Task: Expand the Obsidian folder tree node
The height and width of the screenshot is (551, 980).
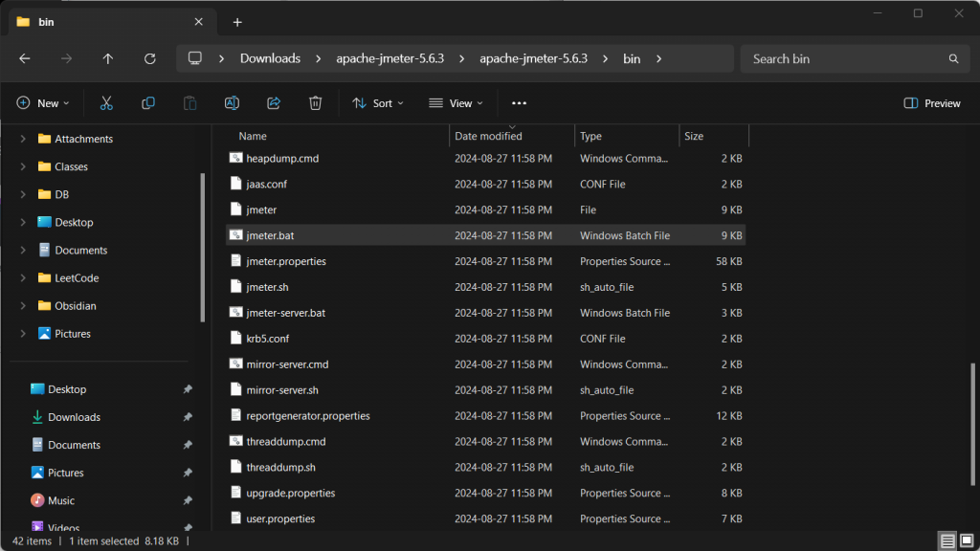Action: point(23,305)
